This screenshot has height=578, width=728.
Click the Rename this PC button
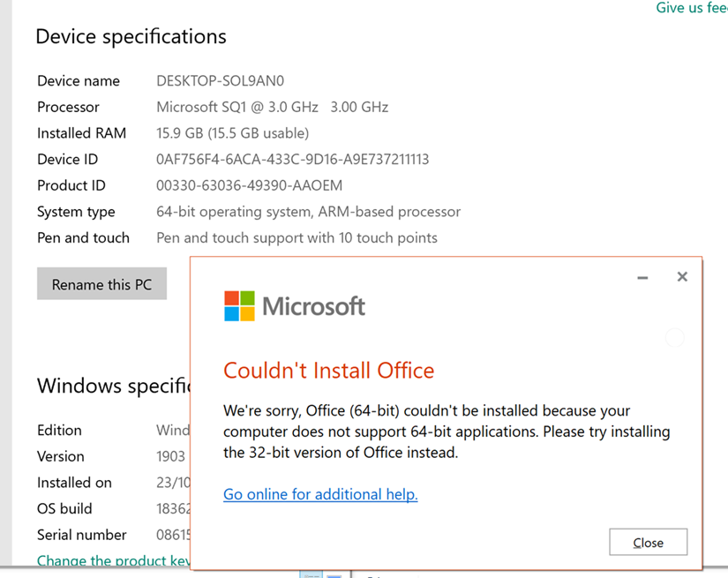(x=101, y=284)
